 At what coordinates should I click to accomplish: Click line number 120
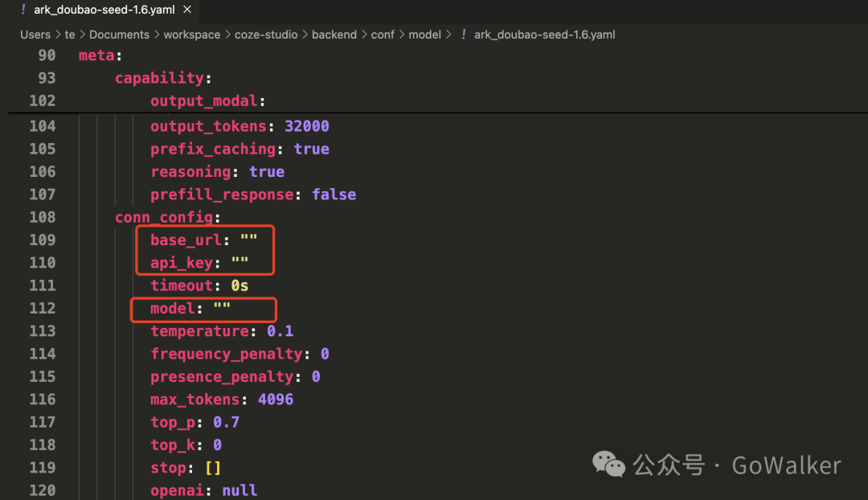click(x=43, y=490)
